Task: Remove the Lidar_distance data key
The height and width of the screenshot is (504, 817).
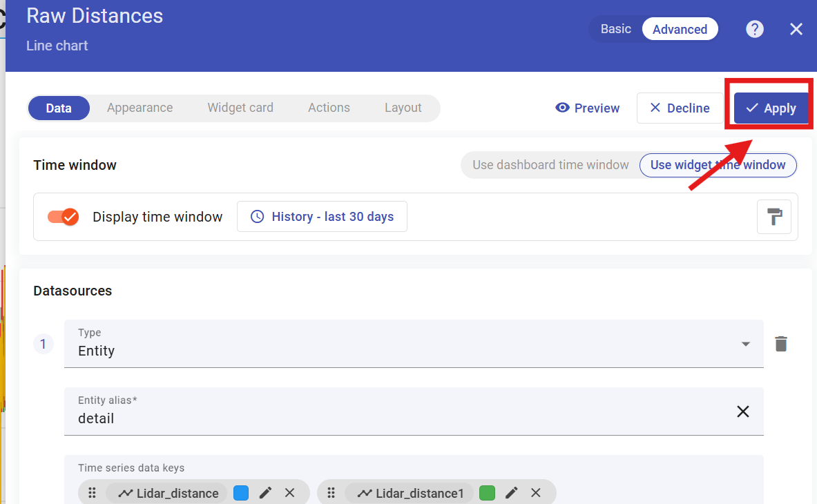Action: point(290,493)
